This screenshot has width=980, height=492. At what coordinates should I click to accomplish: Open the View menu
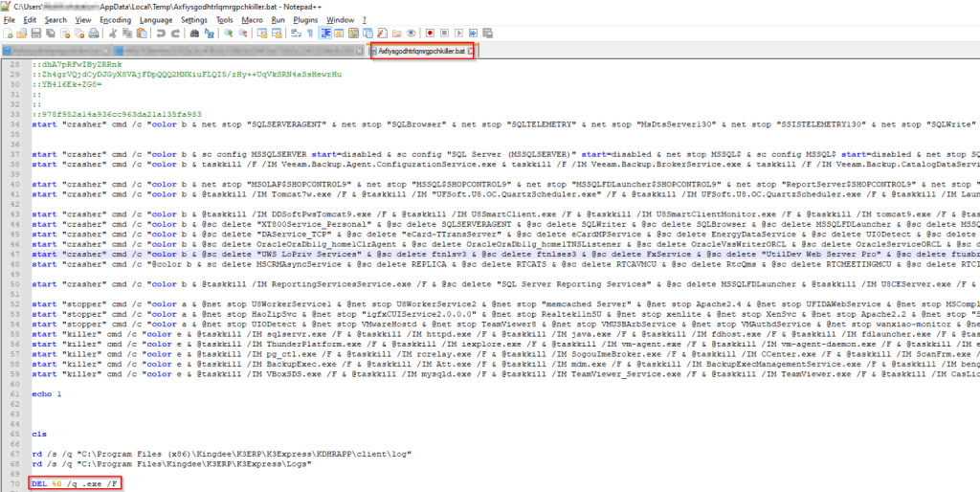(x=83, y=20)
